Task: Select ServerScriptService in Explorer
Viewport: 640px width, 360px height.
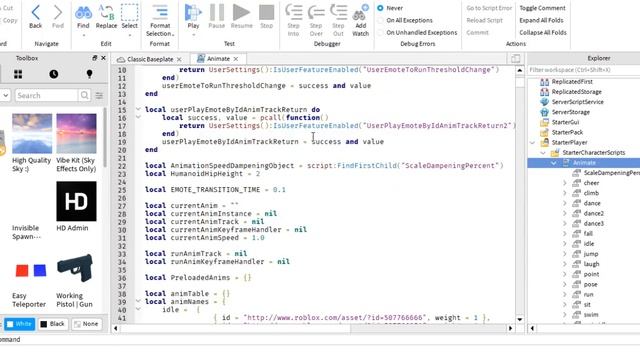Action: pyautogui.click(x=577, y=102)
